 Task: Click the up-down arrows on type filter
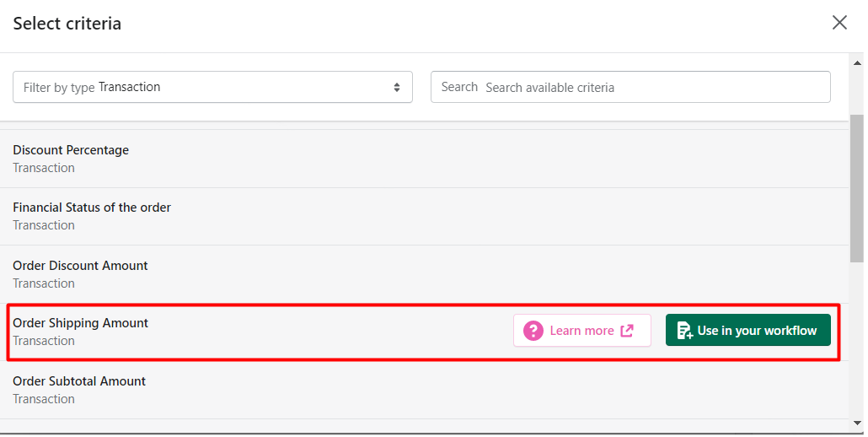point(396,87)
